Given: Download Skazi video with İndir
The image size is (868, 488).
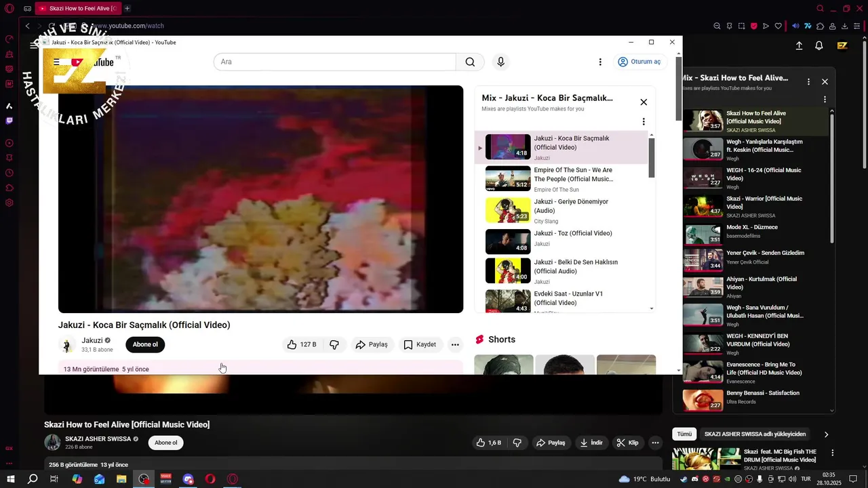Looking at the screenshot, I should coord(591,443).
